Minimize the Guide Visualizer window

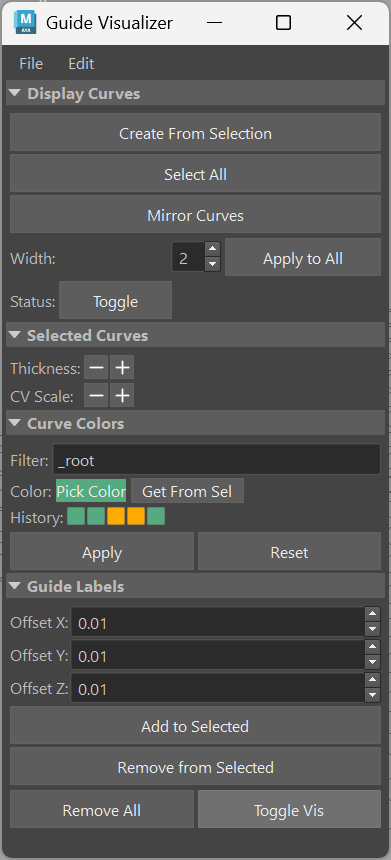pos(215,22)
